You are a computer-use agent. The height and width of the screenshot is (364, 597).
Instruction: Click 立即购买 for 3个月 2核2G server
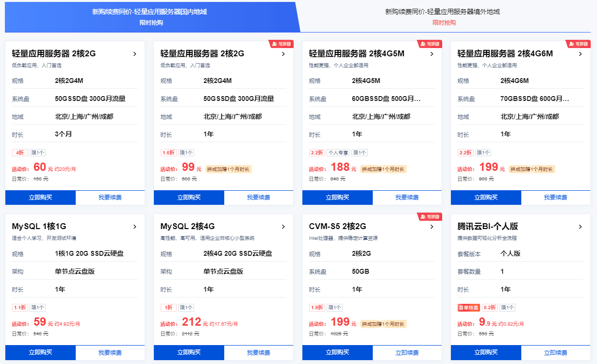[x=40, y=198]
